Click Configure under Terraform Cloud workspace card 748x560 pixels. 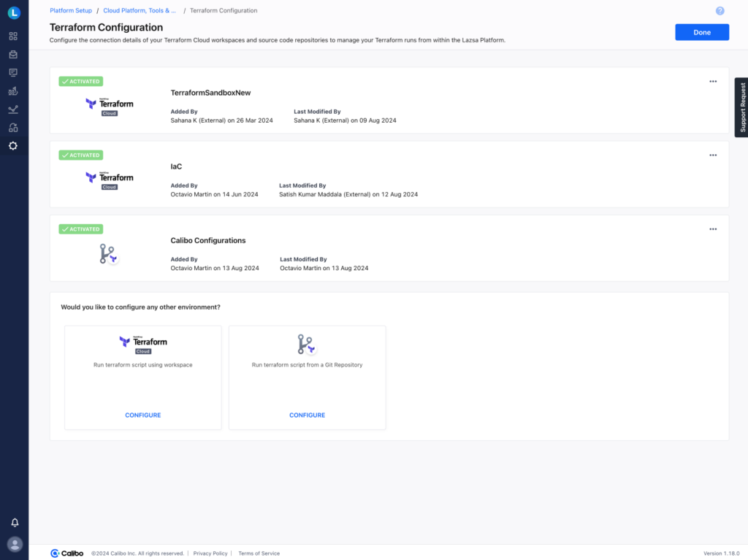(x=143, y=415)
